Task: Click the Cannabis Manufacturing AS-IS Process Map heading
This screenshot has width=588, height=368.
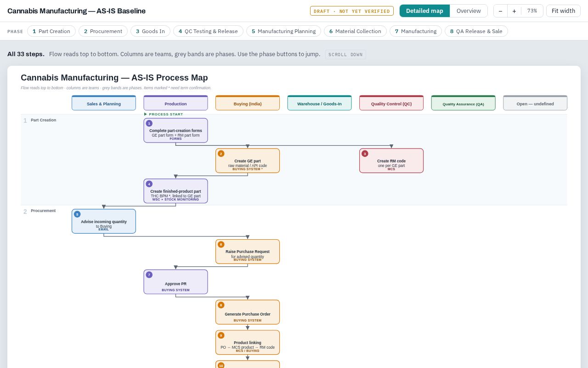Action: click(114, 77)
